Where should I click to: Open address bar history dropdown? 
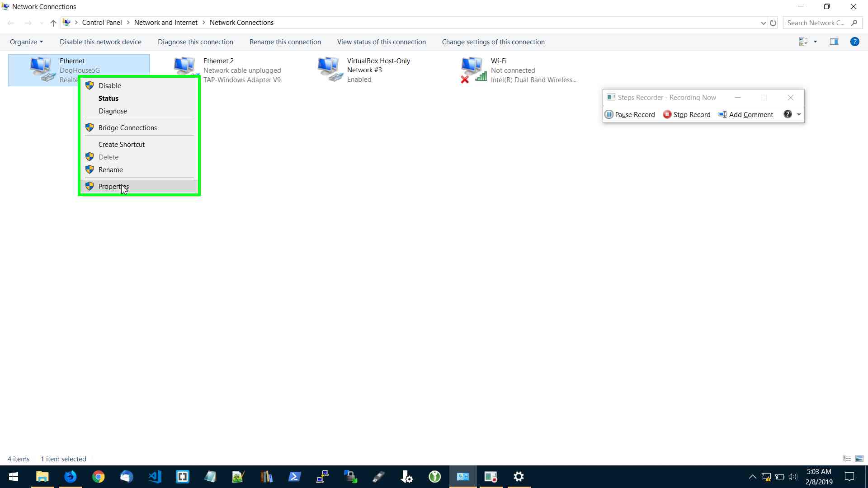click(x=763, y=23)
